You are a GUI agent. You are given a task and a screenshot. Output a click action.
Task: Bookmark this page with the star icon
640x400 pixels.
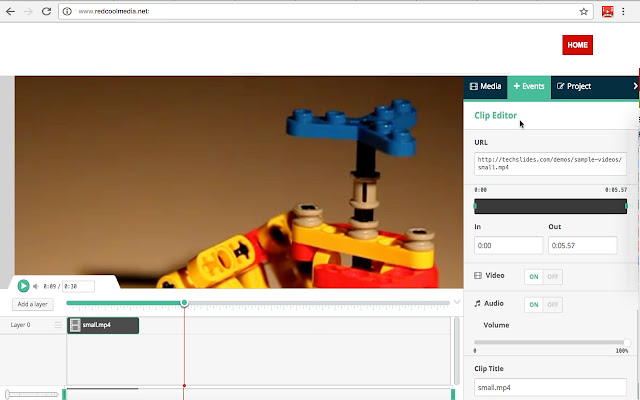coord(583,12)
